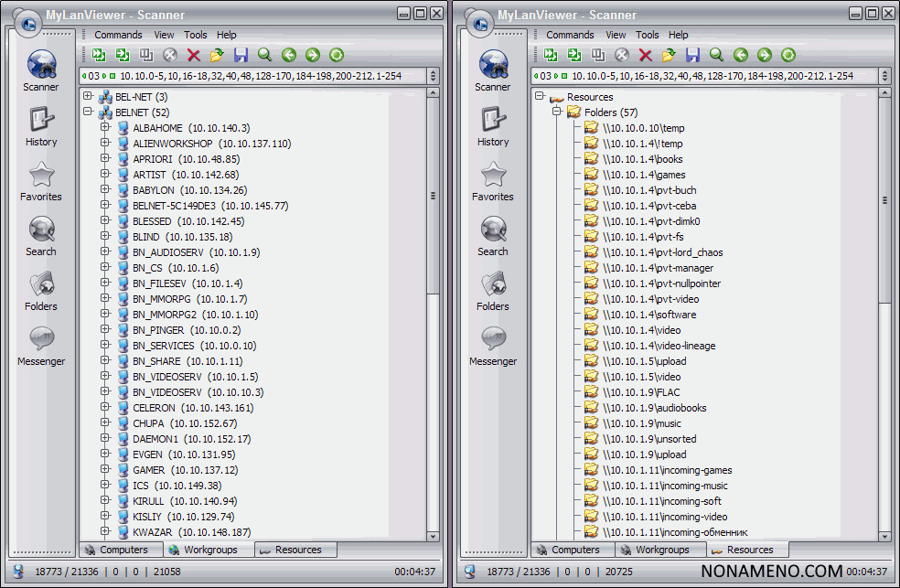The width and height of the screenshot is (900, 588).
Task: Open the Tools menu in right window
Action: pos(648,35)
